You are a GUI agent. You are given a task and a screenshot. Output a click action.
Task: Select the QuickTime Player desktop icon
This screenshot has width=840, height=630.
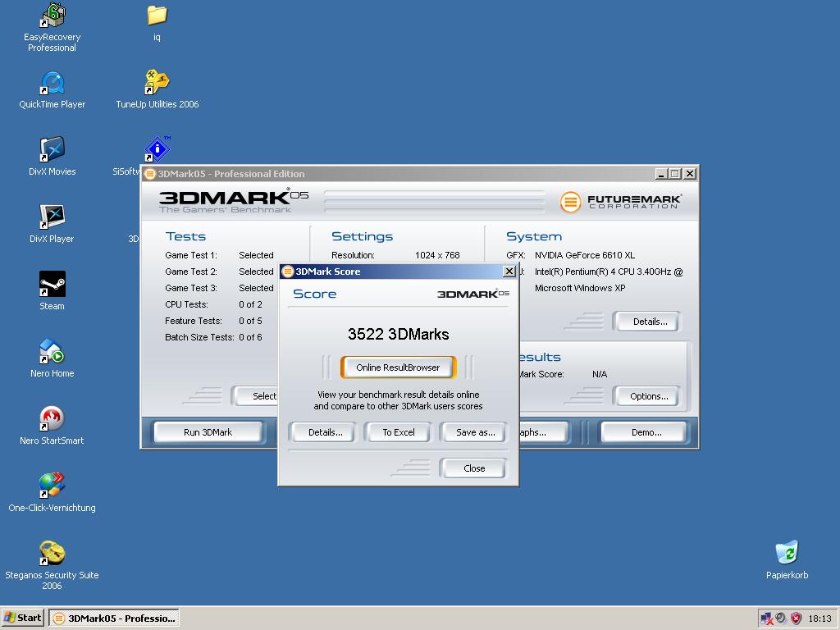pyautogui.click(x=52, y=90)
